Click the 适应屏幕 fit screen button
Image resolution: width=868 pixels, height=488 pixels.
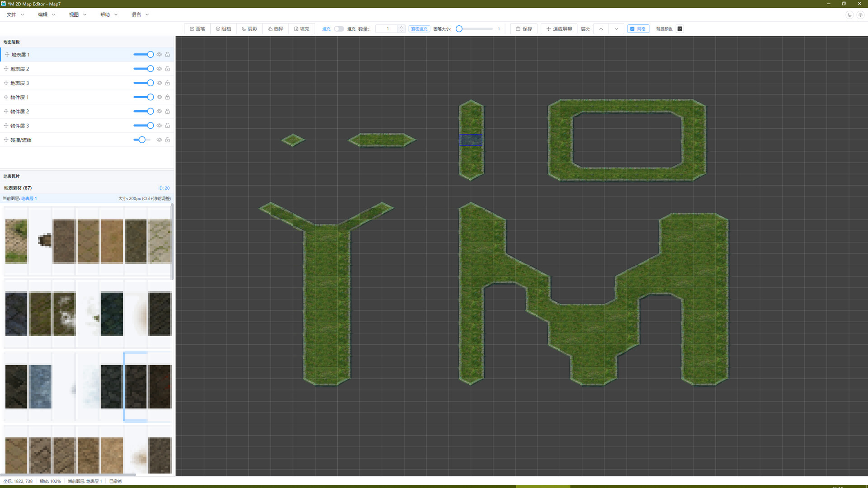559,29
